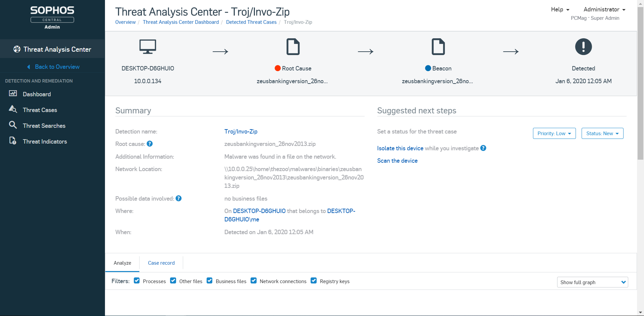644x316 pixels.
Task: Click the Threat Indicators file icon
Action: point(13,141)
